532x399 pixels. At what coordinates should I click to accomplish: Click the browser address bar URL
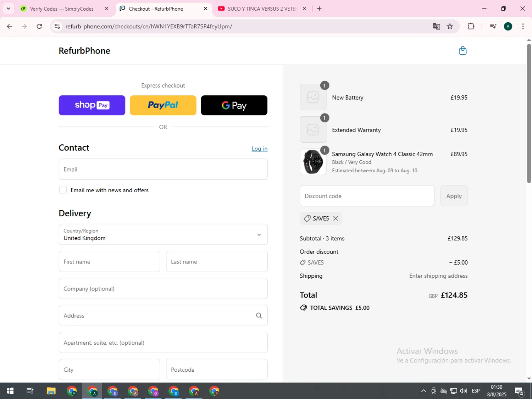[x=149, y=26]
